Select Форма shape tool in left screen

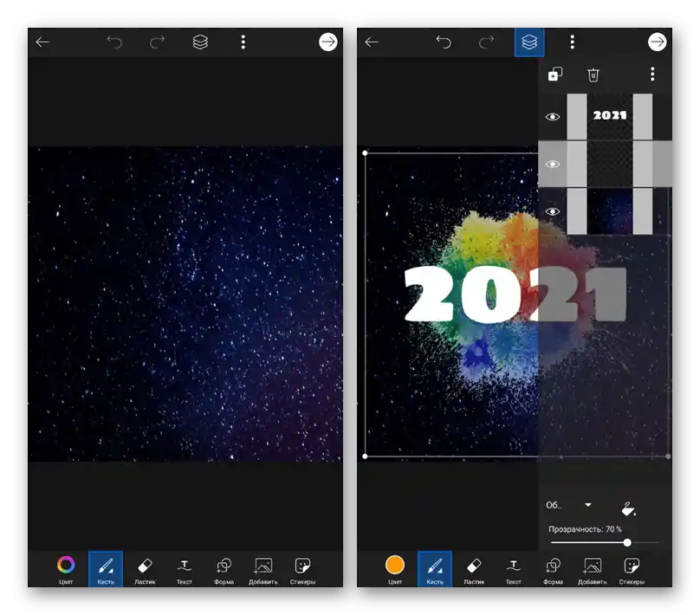coord(224,569)
